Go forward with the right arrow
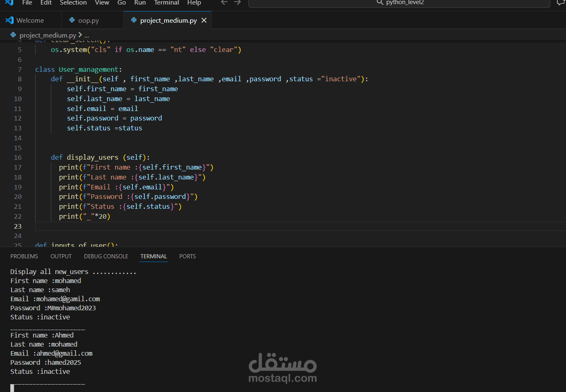The image size is (566, 392). [238, 2]
